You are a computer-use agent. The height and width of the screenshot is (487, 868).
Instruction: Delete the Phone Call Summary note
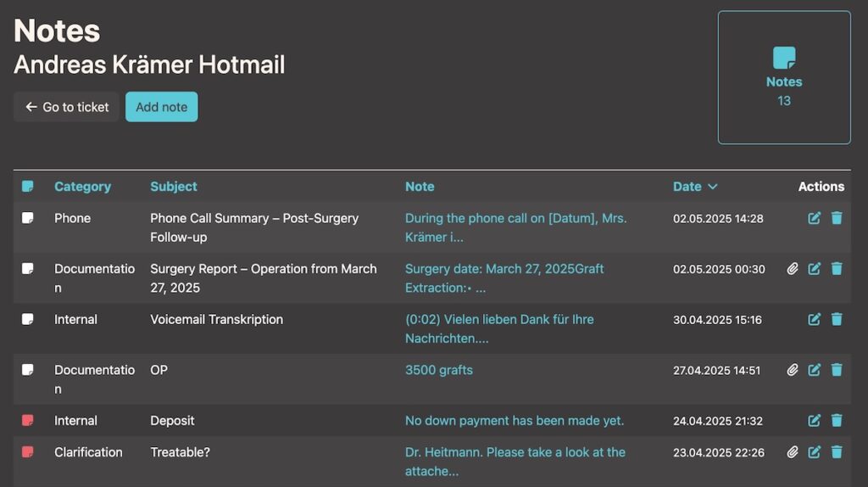pos(837,218)
